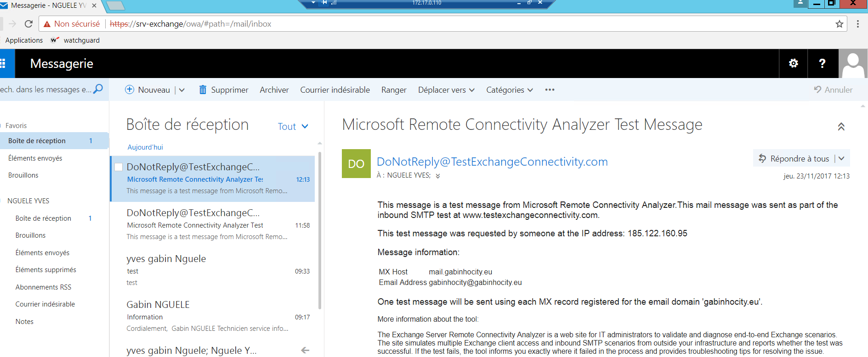Click the search messages input field
Viewport: 868px width, 357px height.
46,89
